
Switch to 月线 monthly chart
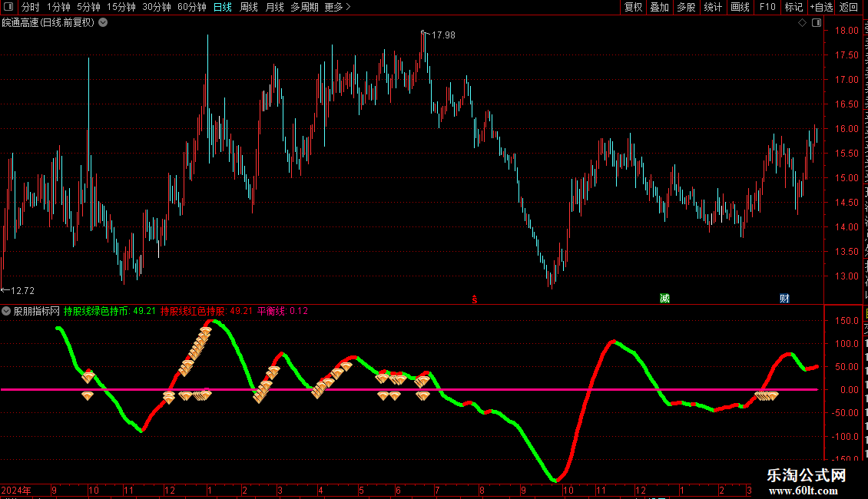[274, 7]
